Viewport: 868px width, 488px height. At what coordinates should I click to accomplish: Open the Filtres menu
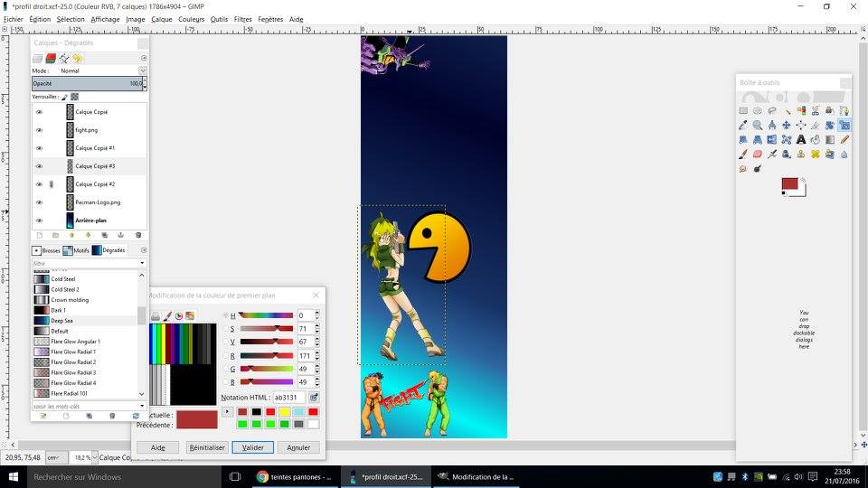point(242,19)
